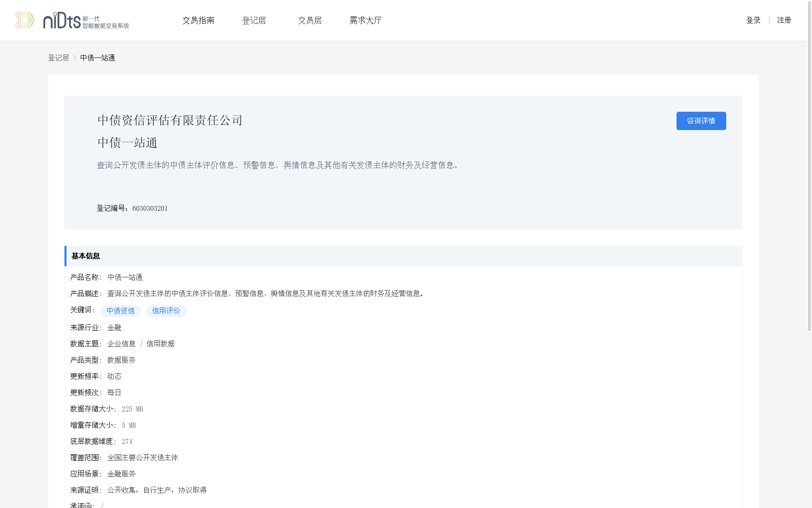Image resolution: width=812 pixels, height=508 pixels.
Task: Open the 登记层 navigation item
Action: click(254, 20)
